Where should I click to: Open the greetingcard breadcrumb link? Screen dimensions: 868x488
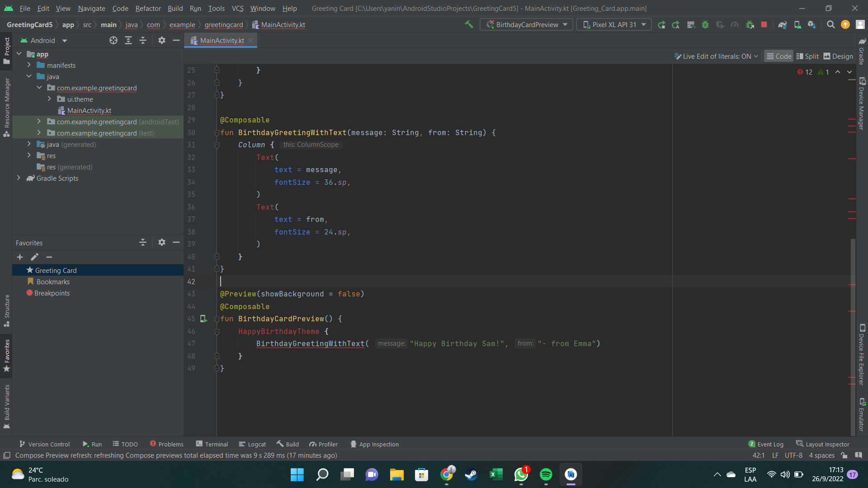224,25
